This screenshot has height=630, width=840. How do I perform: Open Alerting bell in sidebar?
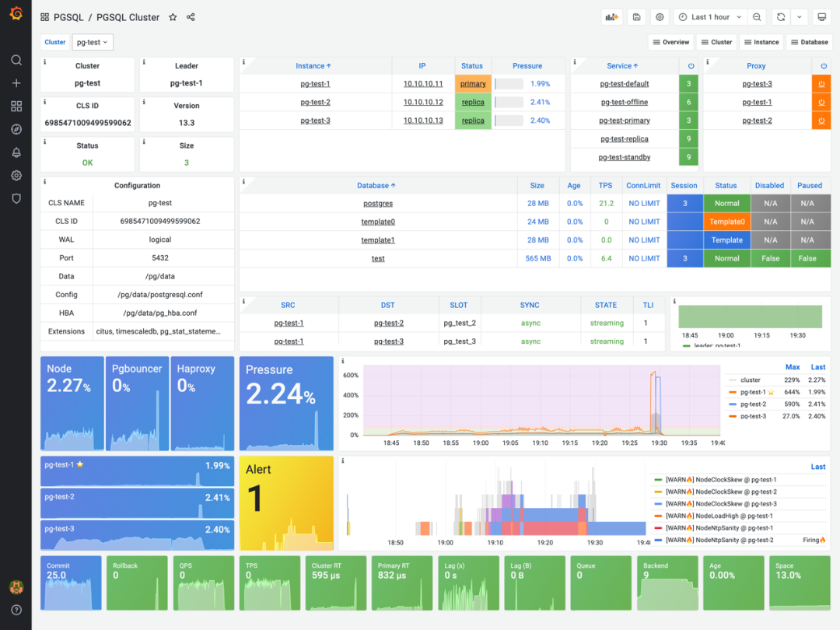pyautogui.click(x=16, y=152)
